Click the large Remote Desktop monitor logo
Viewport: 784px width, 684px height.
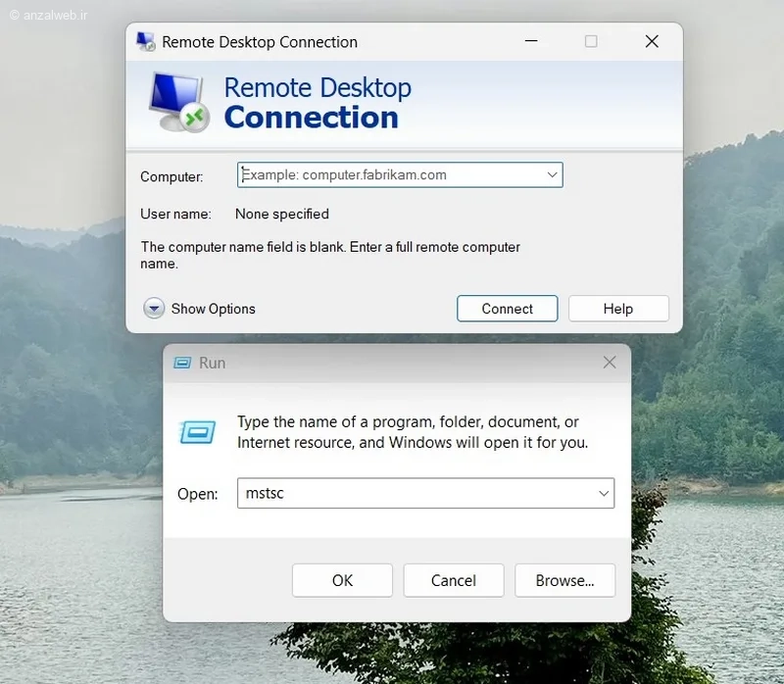coord(179,103)
